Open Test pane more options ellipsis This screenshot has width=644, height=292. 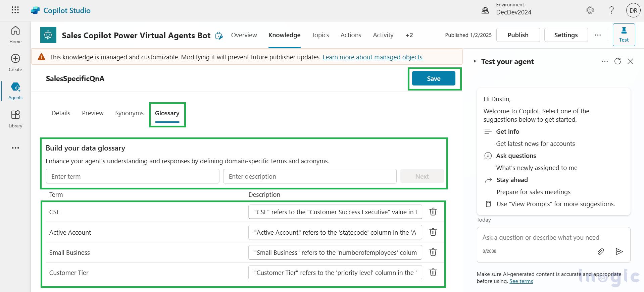point(605,61)
